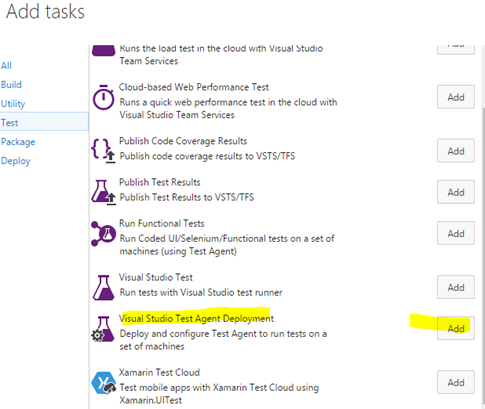
Task: Add the Publish Test Results task
Action: pyautogui.click(x=456, y=192)
